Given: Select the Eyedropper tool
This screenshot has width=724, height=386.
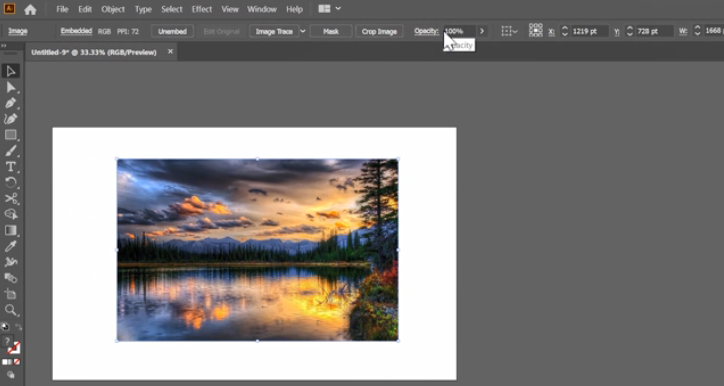Looking at the screenshot, I should tap(11, 247).
